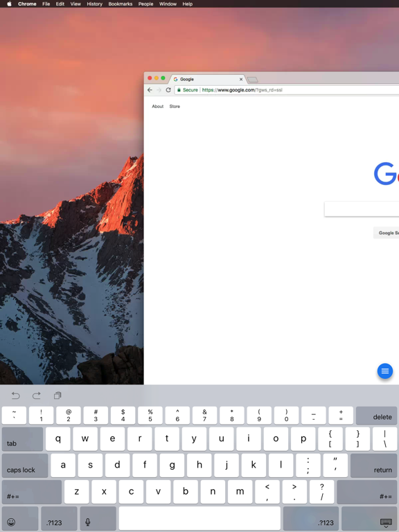Tap the p key
The height and width of the screenshot is (532, 399).
(303, 439)
